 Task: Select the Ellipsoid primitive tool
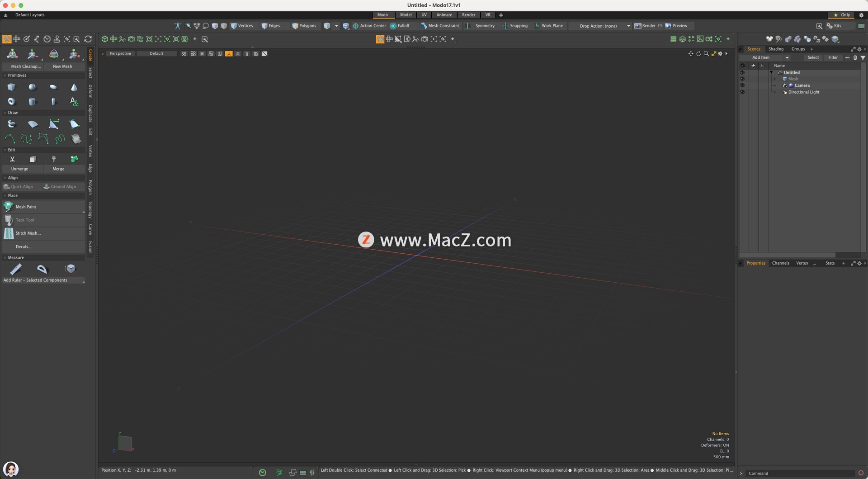point(53,87)
